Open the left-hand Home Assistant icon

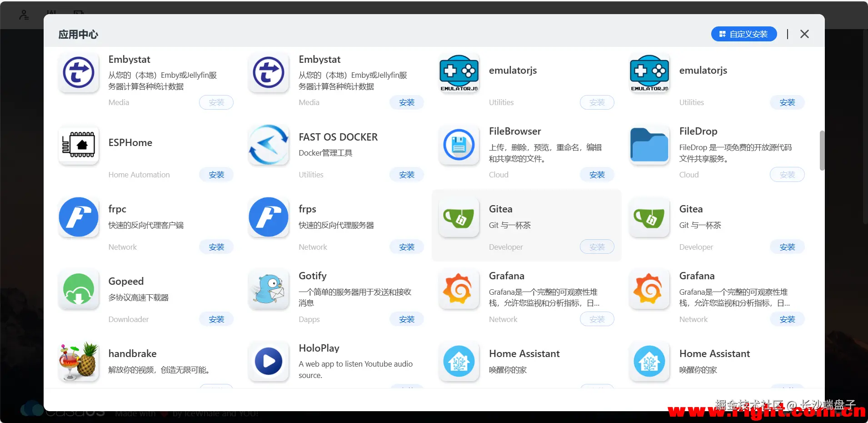[x=459, y=362]
